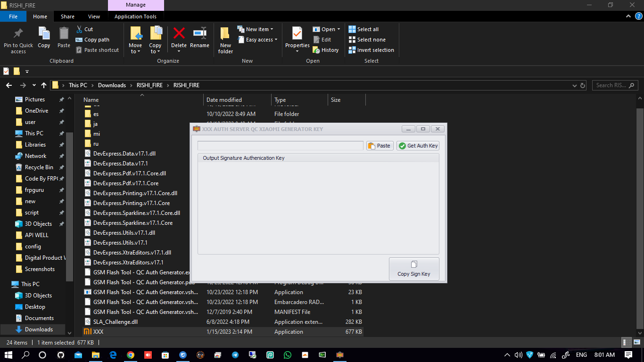
Task: Click Pin to Quick access icon
Action: (18, 33)
